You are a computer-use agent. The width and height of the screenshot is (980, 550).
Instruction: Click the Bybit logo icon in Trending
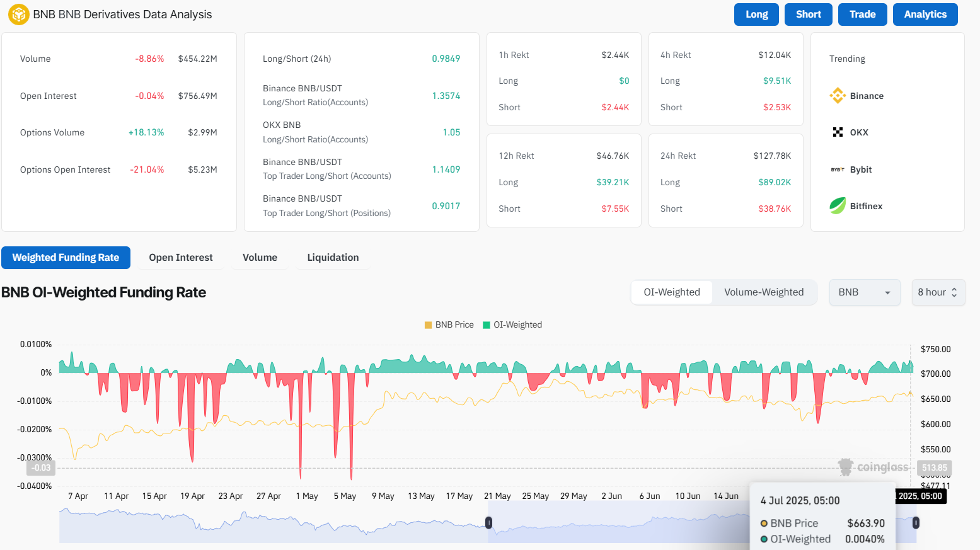tap(838, 169)
